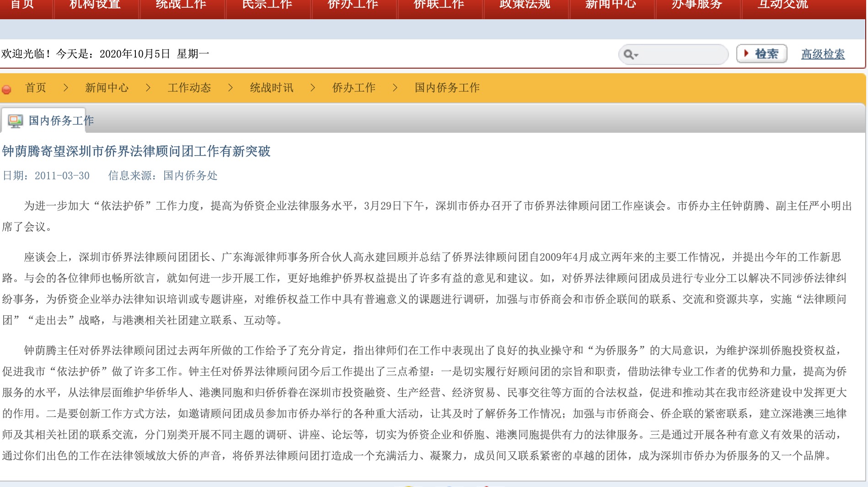Select the 国内侨务工作 section tab
This screenshot has height=487, width=868.
click(61, 120)
